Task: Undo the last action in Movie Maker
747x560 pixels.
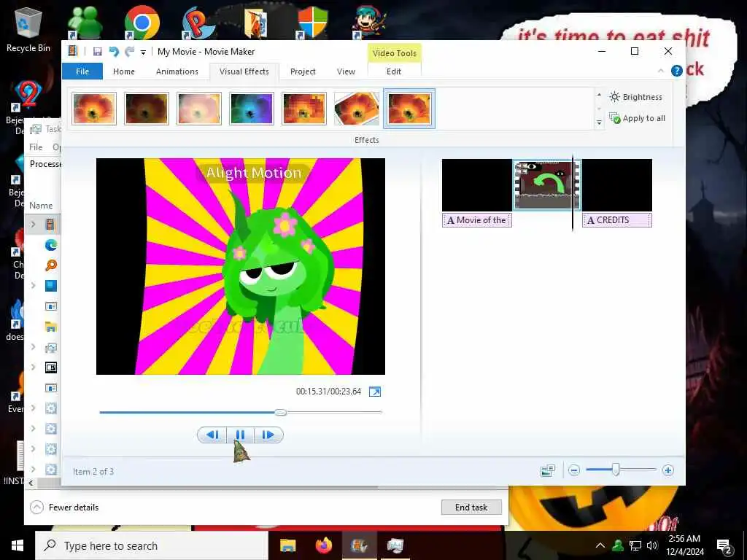Action: (113, 52)
